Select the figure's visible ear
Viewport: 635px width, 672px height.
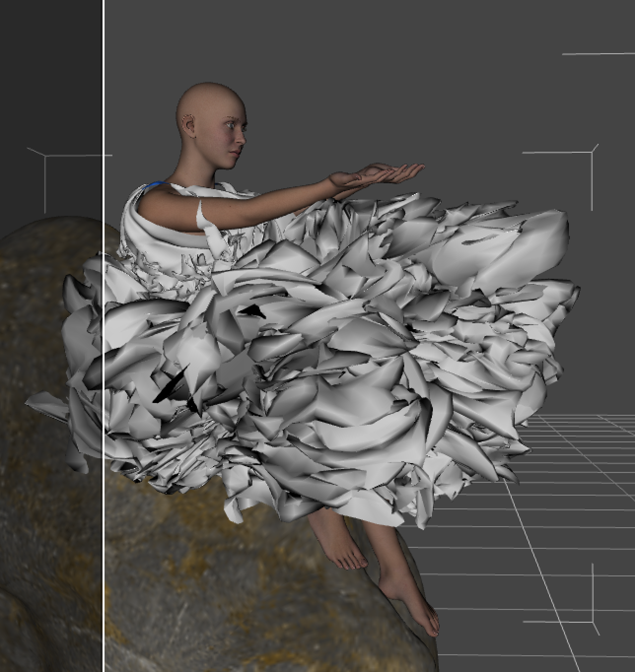click(188, 125)
